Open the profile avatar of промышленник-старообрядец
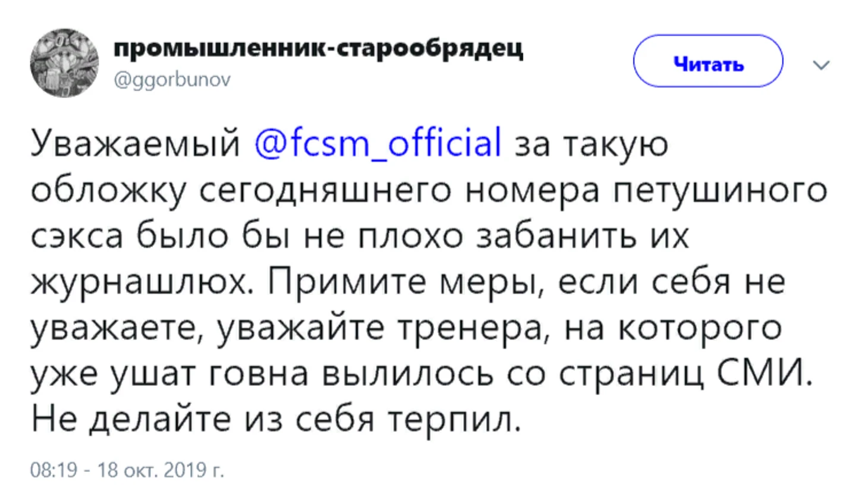The image size is (868, 500). pos(64,62)
